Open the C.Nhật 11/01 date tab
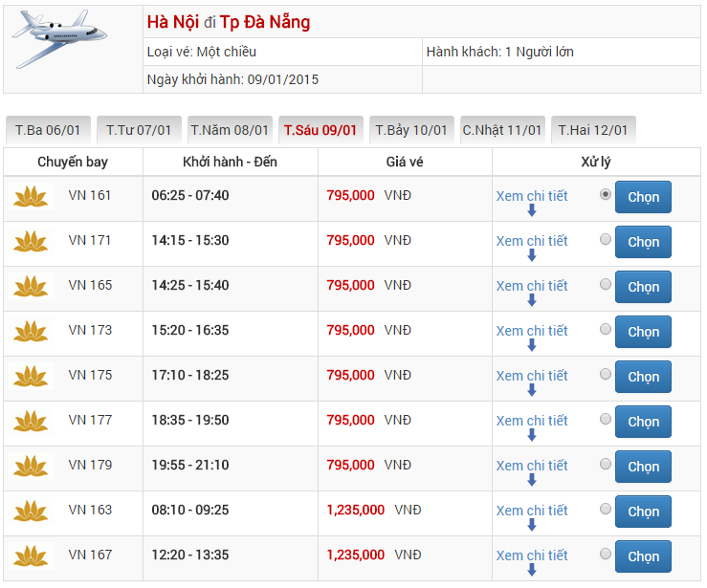Screen dimensions: 707x588 tap(502, 130)
